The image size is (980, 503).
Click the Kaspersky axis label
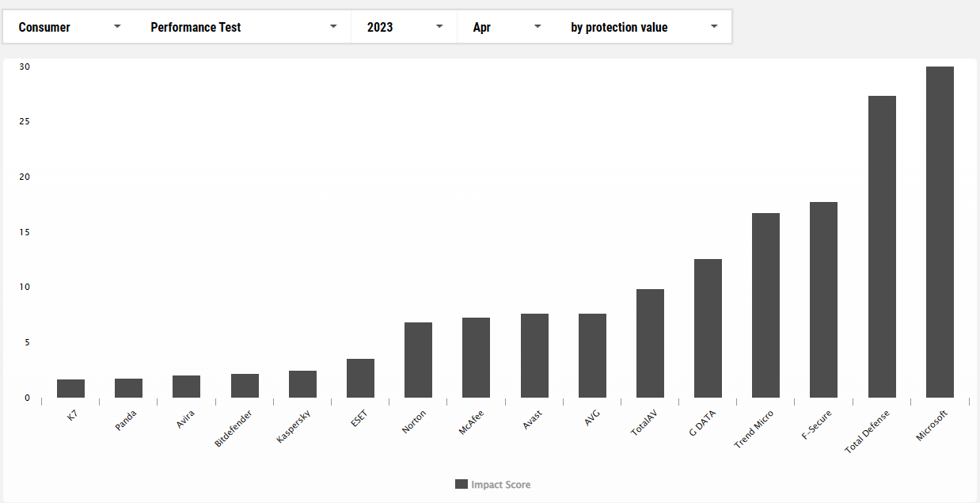[x=292, y=426]
